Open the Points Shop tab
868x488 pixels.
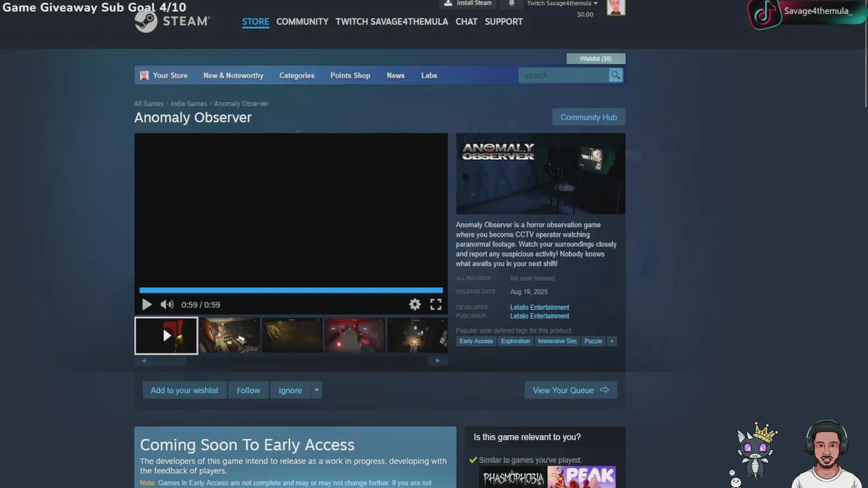350,75
